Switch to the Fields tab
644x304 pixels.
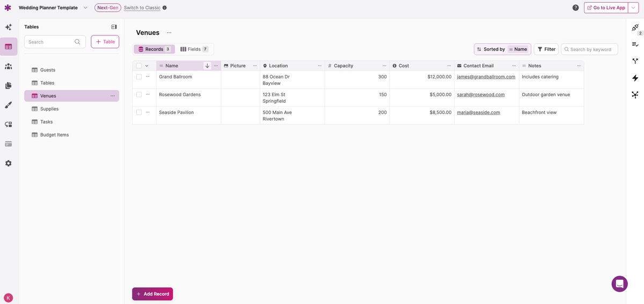pos(194,49)
